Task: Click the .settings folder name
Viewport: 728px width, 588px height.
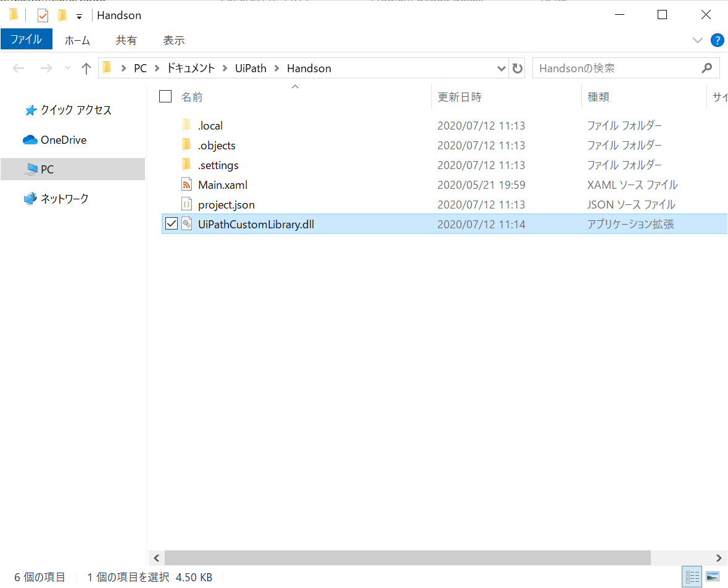Action: coord(218,165)
